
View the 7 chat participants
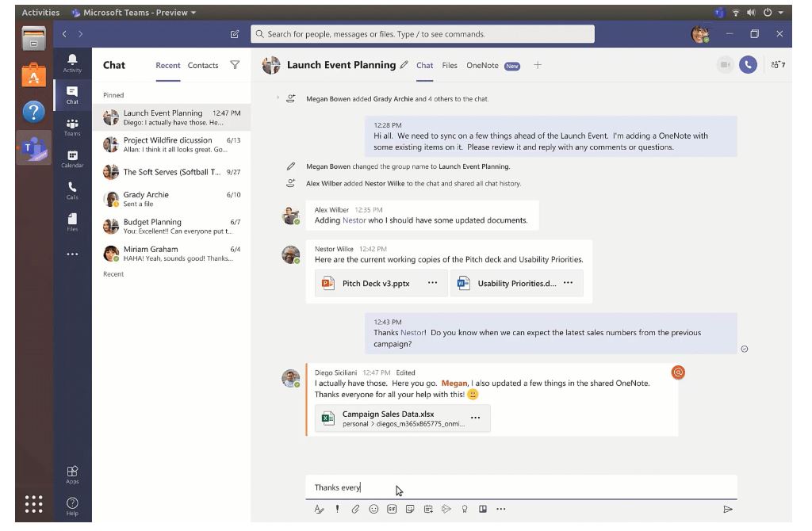coord(778,65)
